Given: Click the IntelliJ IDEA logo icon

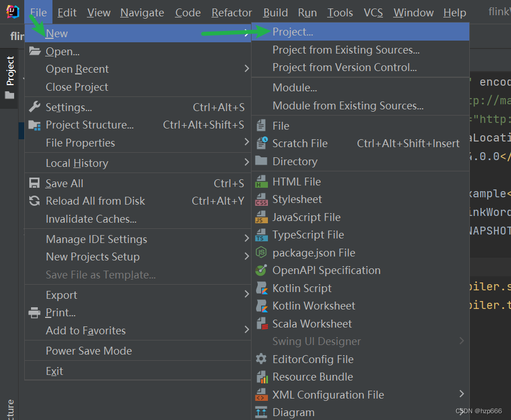Looking at the screenshot, I should pyautogui.click(x=12, y=12).
